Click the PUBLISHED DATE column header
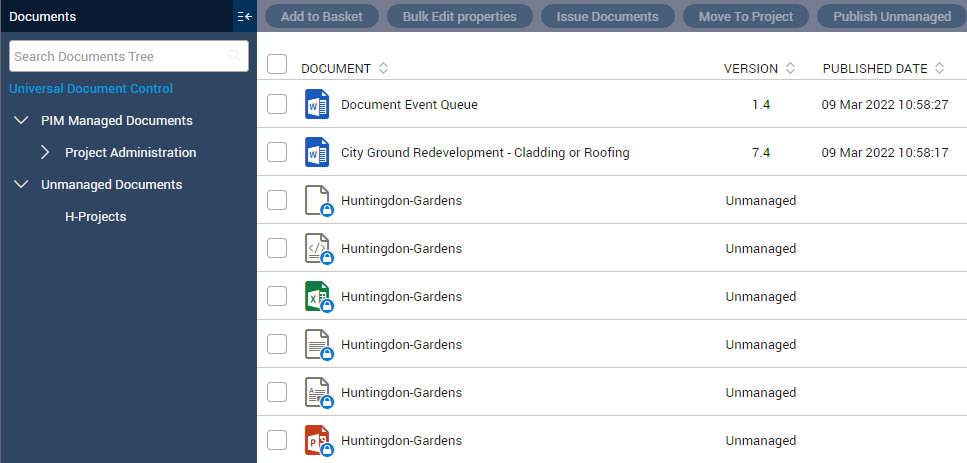The image size is (967, 463). pyautogui.click(x=875, y=68)
